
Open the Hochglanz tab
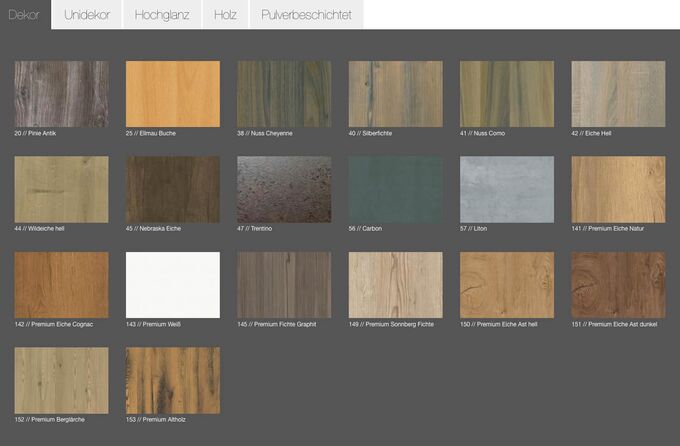coord(162,15)
